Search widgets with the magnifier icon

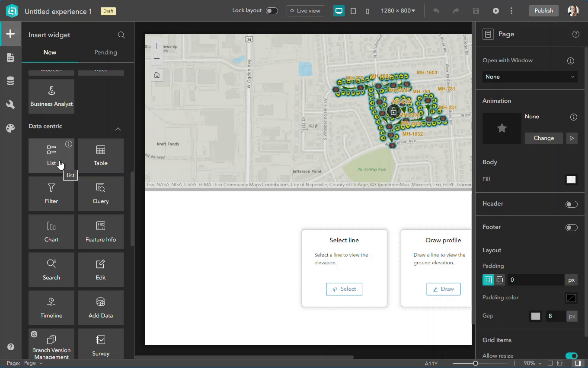coord(121,35)
